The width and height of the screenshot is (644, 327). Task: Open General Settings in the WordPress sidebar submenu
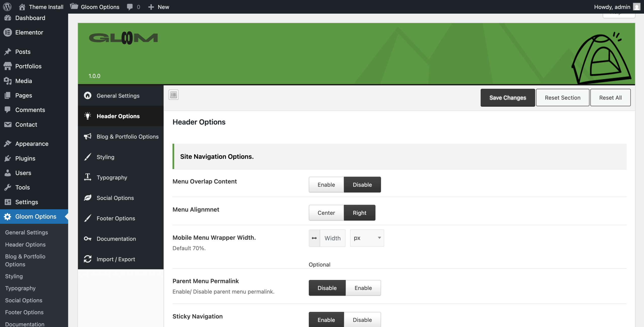pyautogui.click(x=26, y=232)
